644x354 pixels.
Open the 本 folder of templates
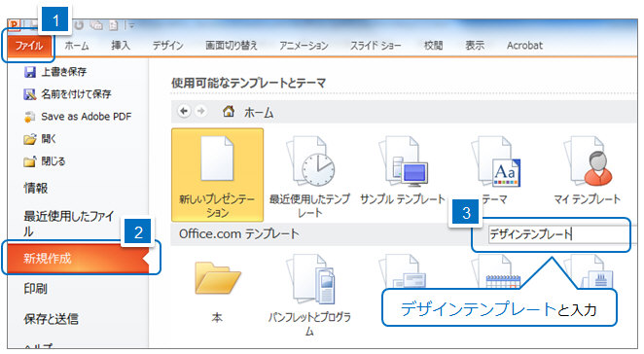pyautogui.click(x=217, y=291)
